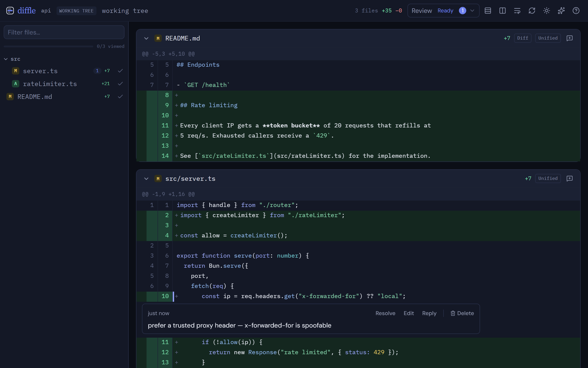Image resolution: width=588 pixels, height=368 pixels.
Task: Click modified badge next to README.md in sidebar
Action: pos(10,97)
